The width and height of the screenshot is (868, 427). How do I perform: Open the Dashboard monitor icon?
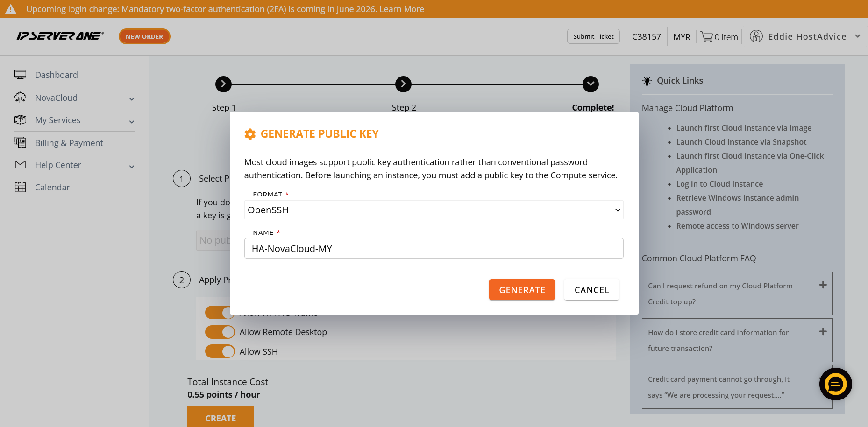(x=20, y=75)
